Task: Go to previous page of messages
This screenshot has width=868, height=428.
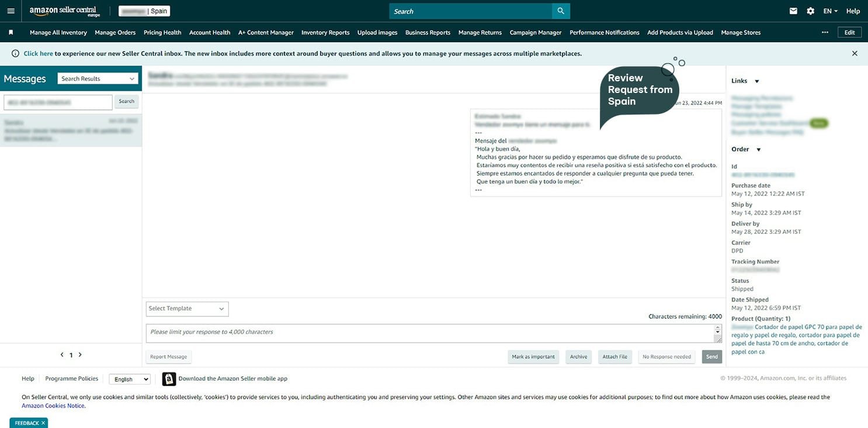Action: coord(62,355)
